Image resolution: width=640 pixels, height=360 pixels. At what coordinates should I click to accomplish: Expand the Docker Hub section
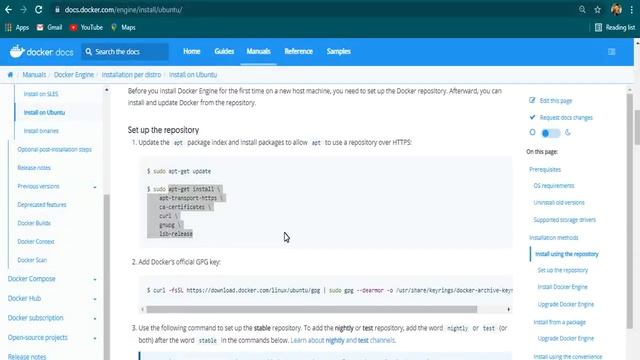coord(95,299)
